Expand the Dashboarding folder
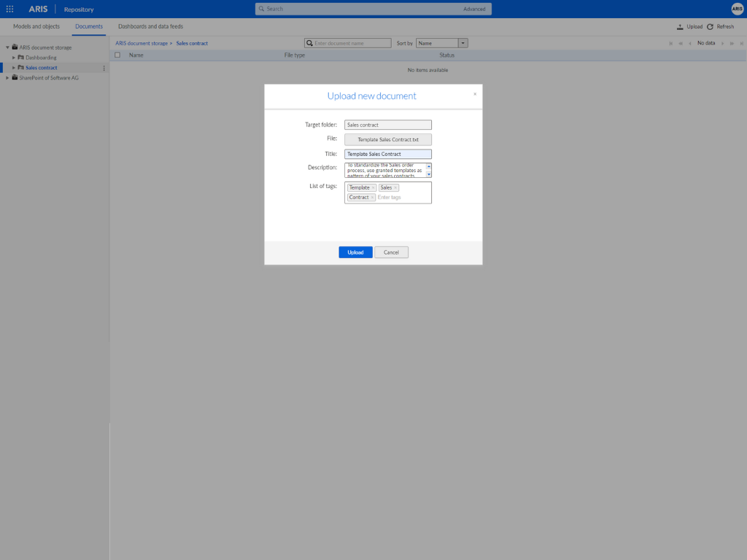The height and width of the screenshot is (560, 747). tap(14, 58)
